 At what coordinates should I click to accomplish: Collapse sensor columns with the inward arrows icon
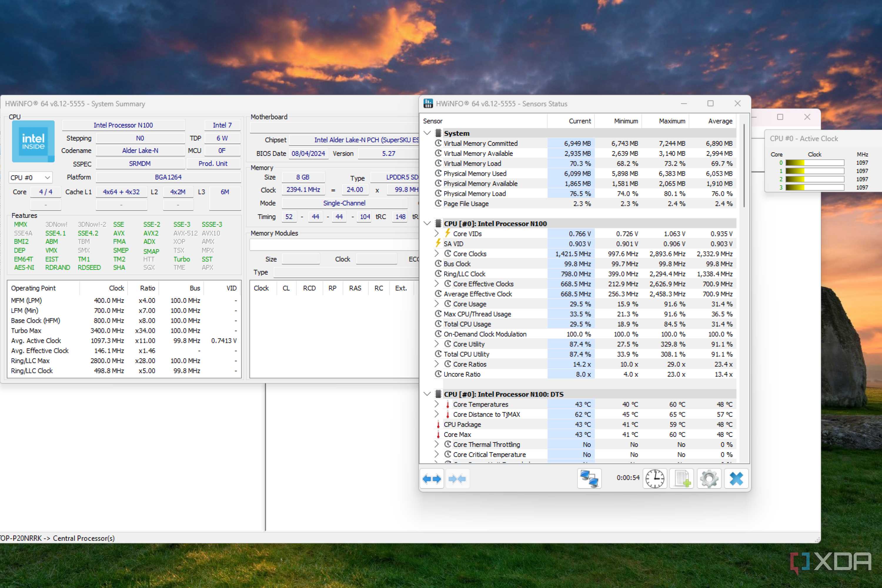click(x=457, y=479)
